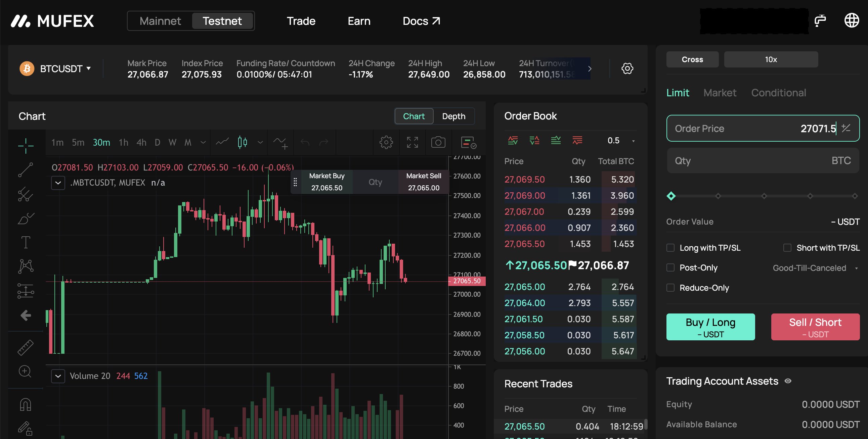Switch to Market order tab

720,93
